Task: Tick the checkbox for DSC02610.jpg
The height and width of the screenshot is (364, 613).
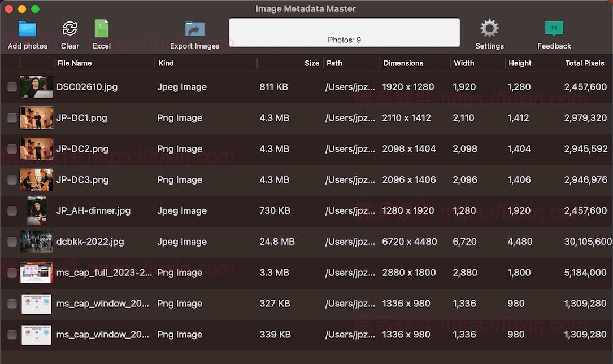Action: click(12, 87)
